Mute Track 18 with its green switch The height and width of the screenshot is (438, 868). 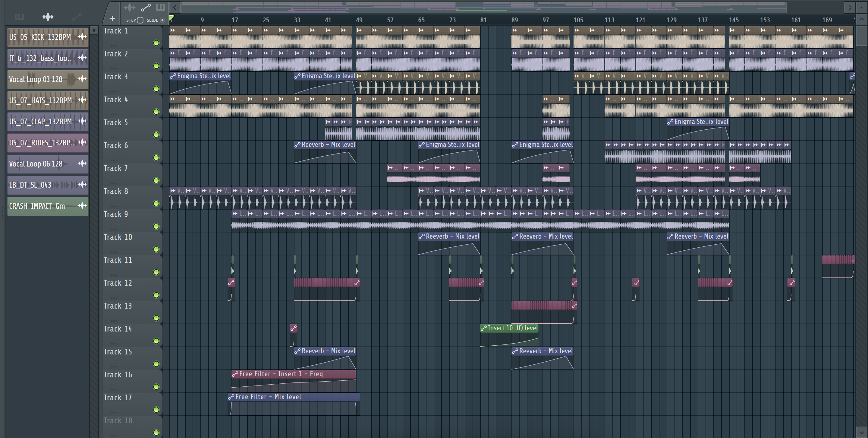pos(156,433)
